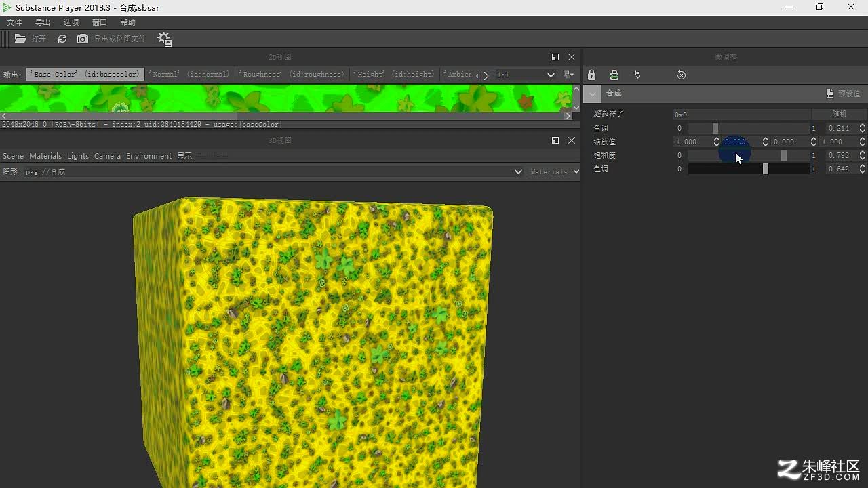This screenshot has width=868, height=488.
Task: Undock the 2D视图 panel
Action: pos(555,57)
